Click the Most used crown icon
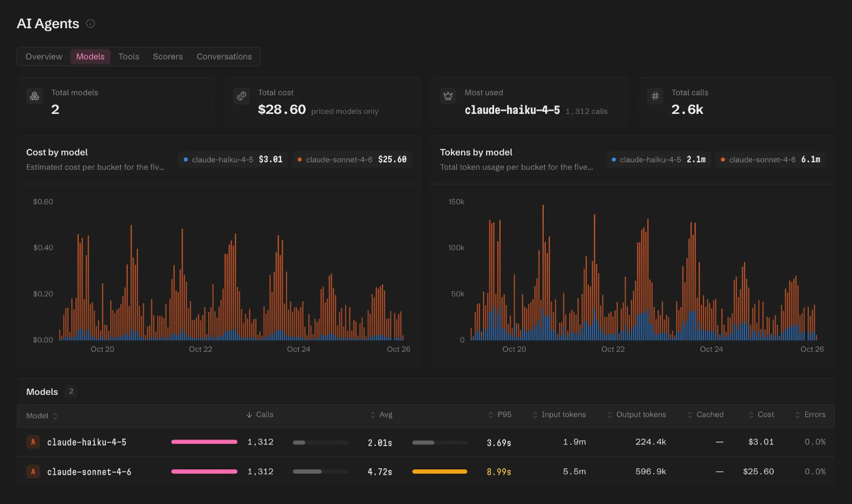Image resolution: width=852 pixels, height=504 pixels. coord(448,96)
